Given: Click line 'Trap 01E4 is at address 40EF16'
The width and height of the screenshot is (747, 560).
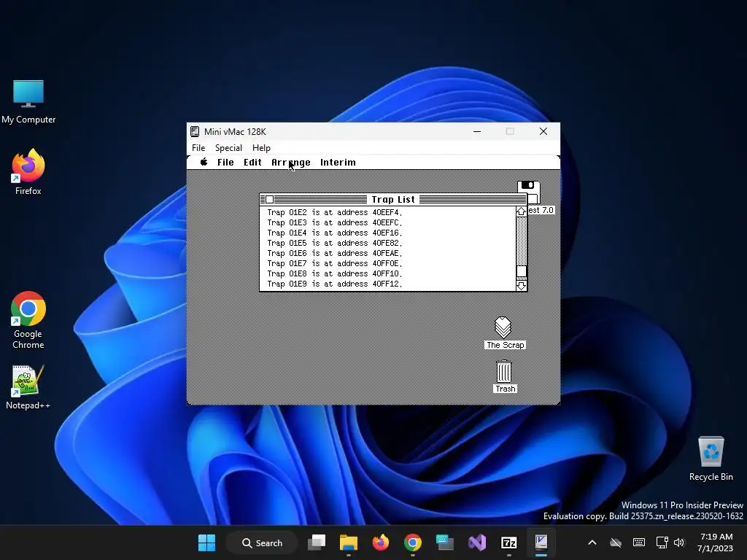Looking at the screenshot, I should click(x=334, y=233).
